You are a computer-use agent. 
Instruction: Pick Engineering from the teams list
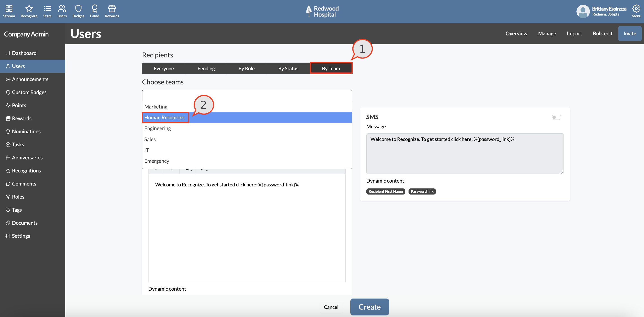tap(247, 128)
